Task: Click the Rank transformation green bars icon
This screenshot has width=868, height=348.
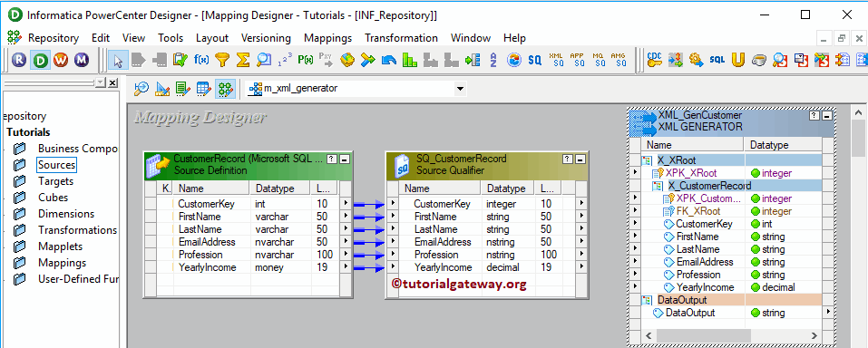Action: pos(409,60)
